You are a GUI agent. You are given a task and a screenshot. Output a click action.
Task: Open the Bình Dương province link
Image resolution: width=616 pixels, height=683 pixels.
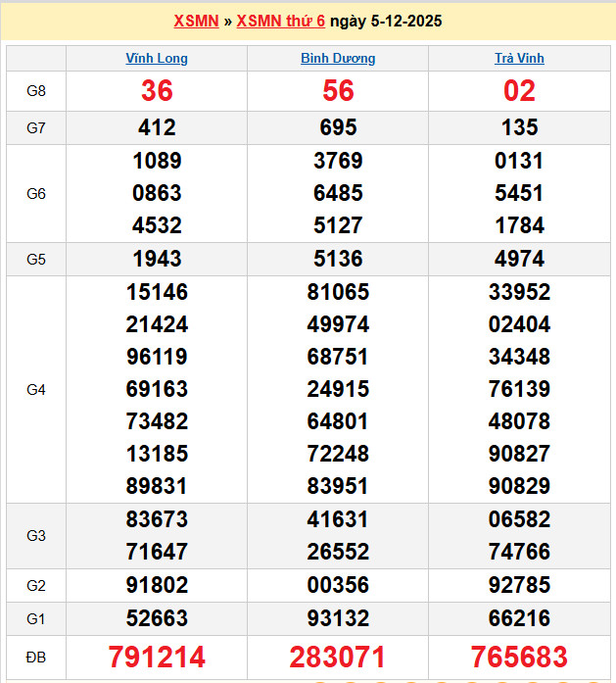point(338,58)
